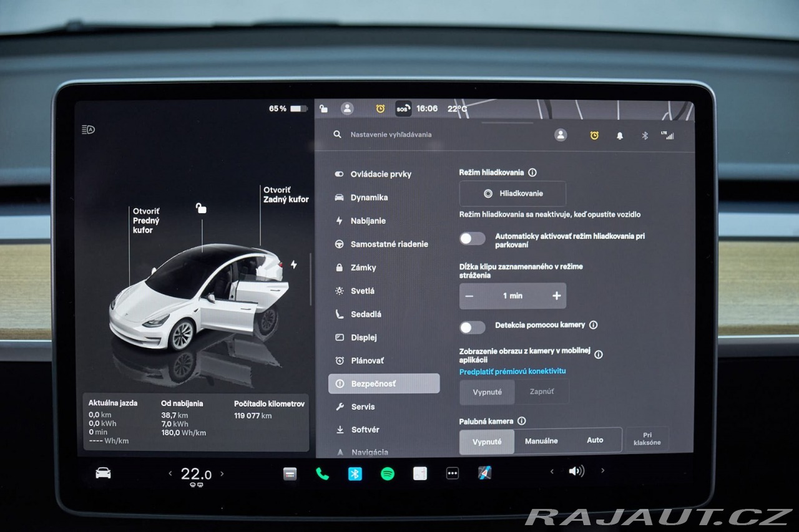Image resolution: width=799 pixels, height=532 pixels.
Task: Open driver profile icon in the status bar
Action: click(347, 109)
